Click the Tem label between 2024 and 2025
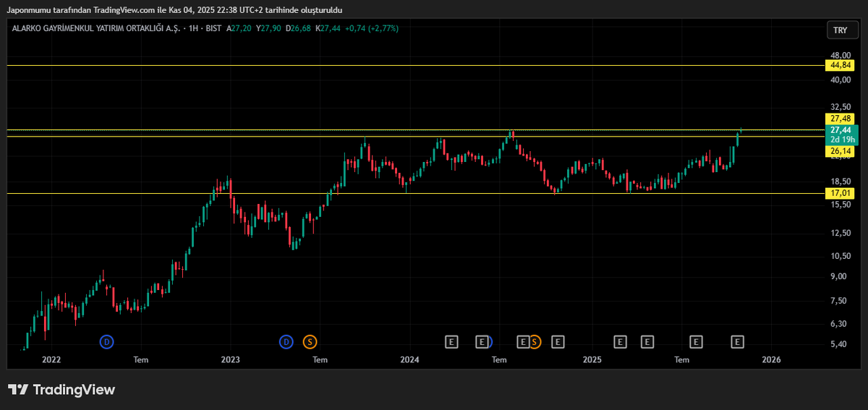 [x=499, y=359]
